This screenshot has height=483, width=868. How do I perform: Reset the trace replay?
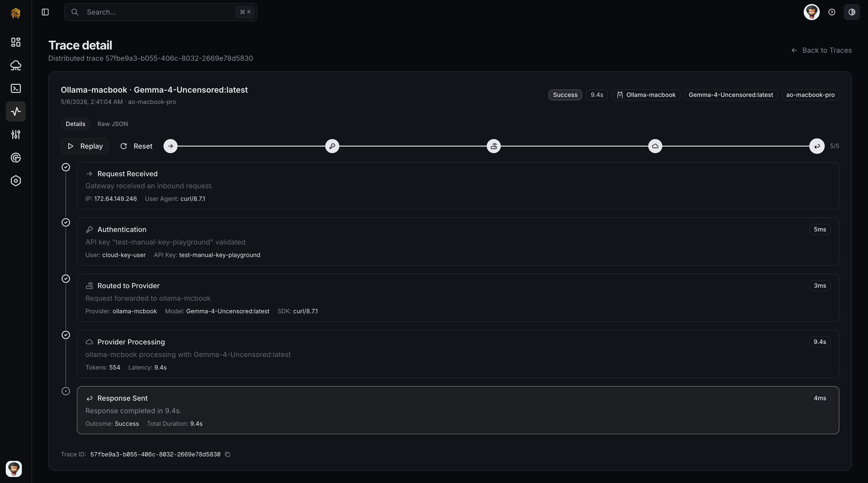coord(136,146)
